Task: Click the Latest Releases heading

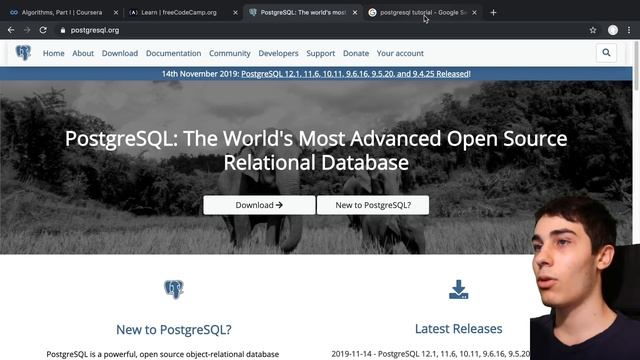Action: [x=459, y=329]
